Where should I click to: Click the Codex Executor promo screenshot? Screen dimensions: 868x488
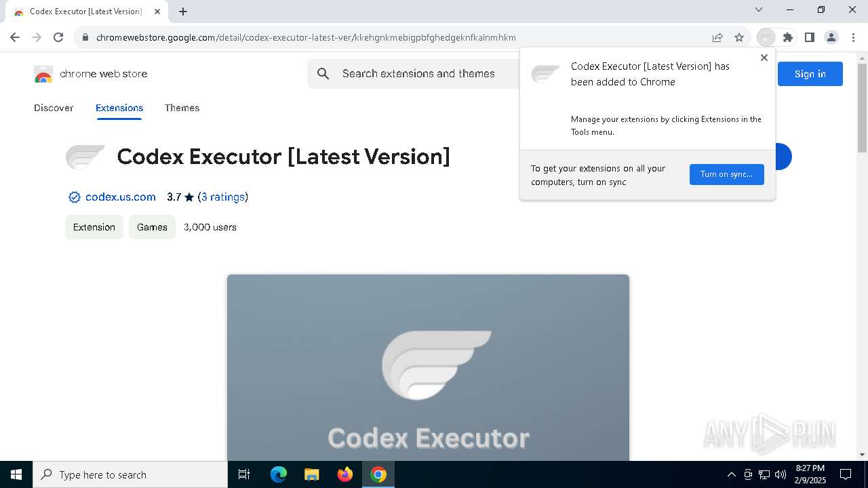pyautogui.click(x=428, y=367)
